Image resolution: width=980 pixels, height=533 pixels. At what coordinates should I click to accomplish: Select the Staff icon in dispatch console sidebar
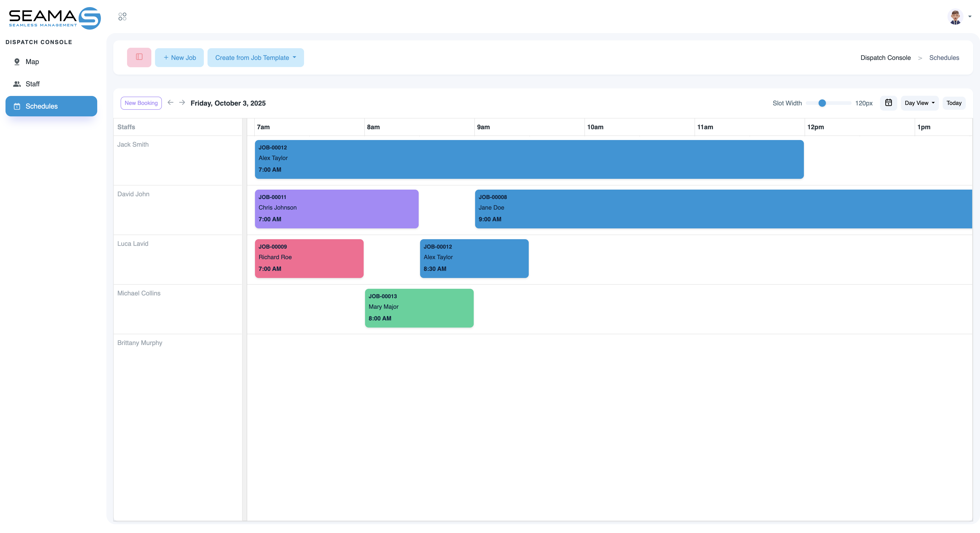point(17,84)
